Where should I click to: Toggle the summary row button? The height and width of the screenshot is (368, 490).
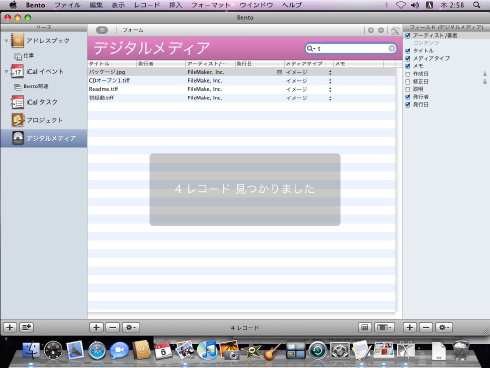coord(365,327)
